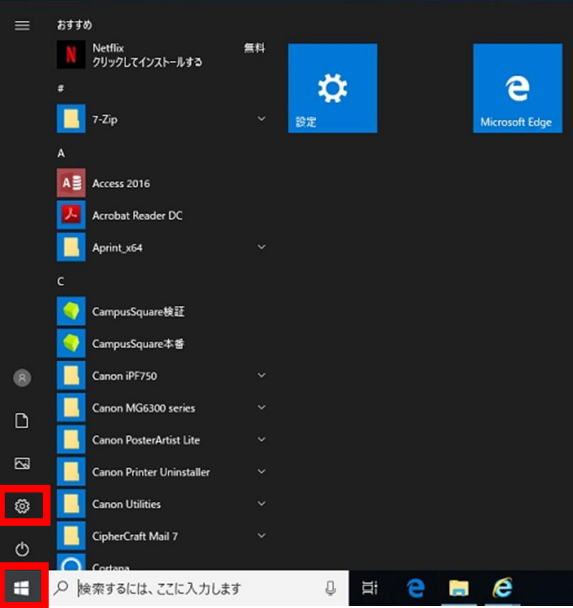Screen dimensions: 573x608
Task: Click the Canon MG6300 series folder icon
Action: pos(71,408)
